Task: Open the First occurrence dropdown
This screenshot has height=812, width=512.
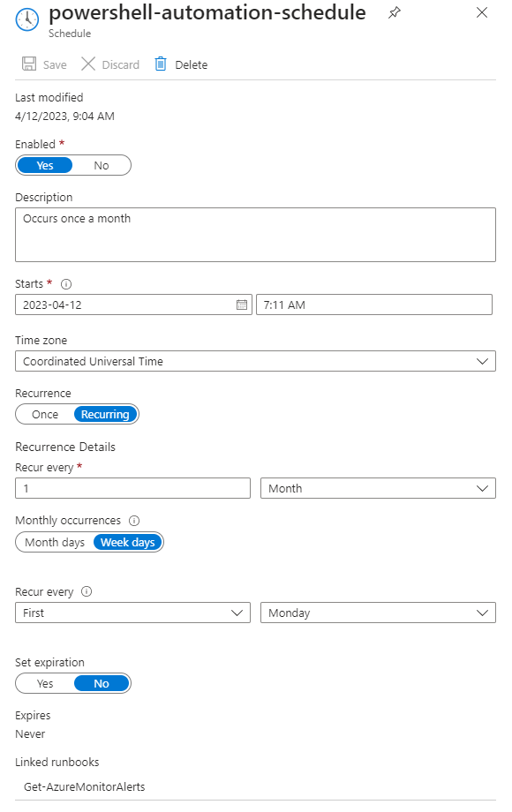Action: (132, 613)
